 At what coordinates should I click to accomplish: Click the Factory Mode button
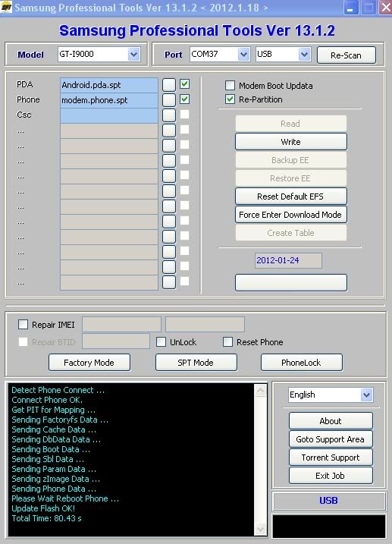click(x=89, y=363)
